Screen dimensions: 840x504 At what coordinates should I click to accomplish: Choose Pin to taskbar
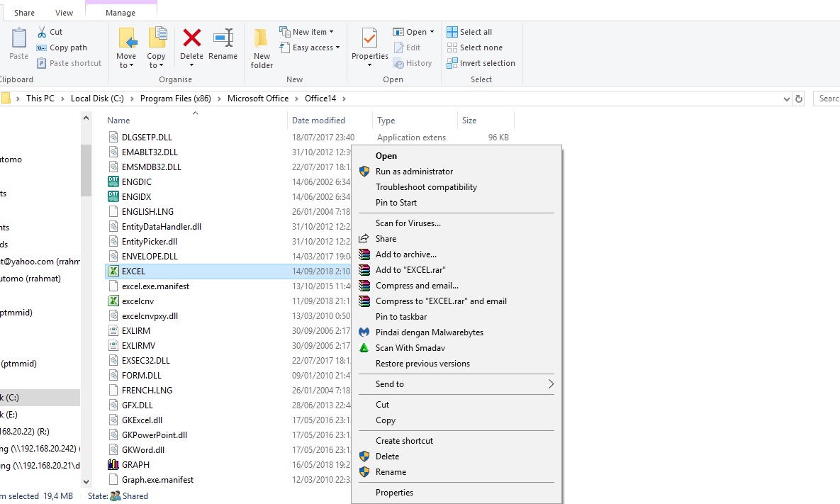(401, 317)
